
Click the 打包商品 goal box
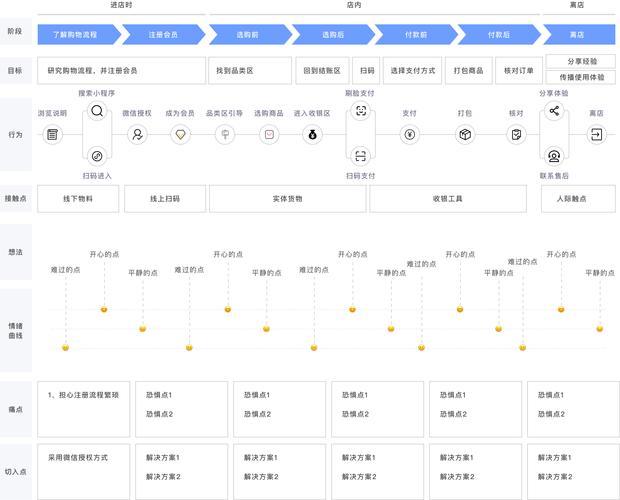(x=469, y=71)
